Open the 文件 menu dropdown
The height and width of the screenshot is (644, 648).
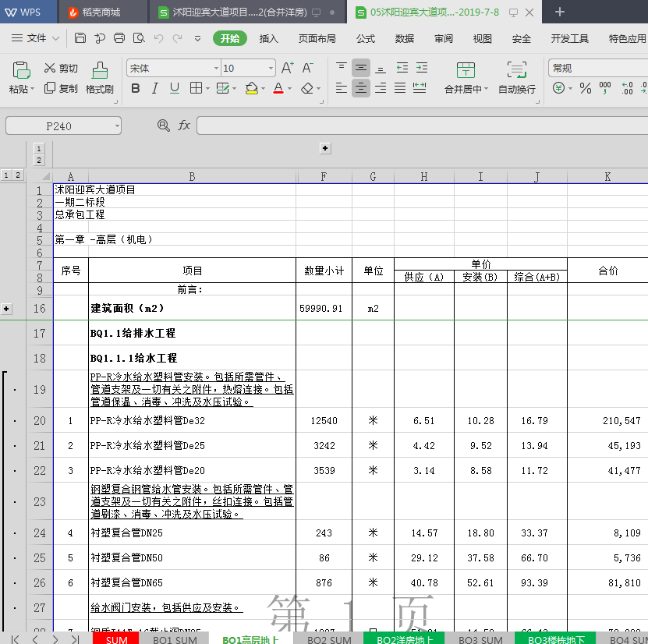35,38
